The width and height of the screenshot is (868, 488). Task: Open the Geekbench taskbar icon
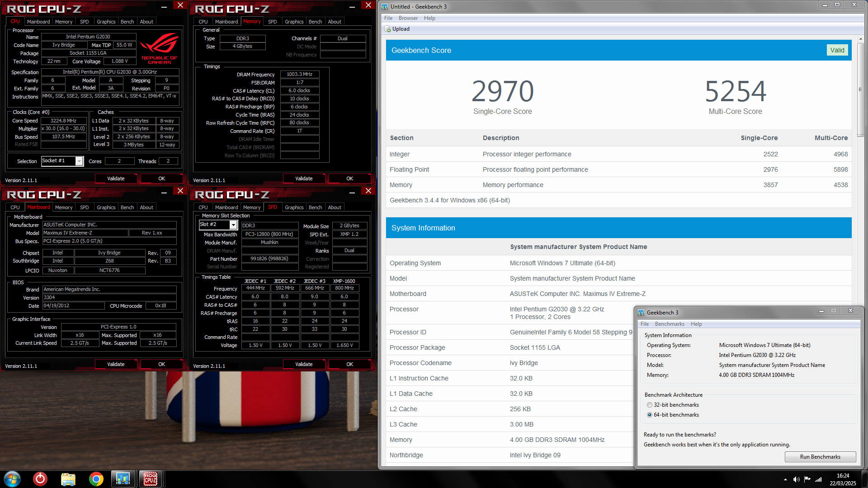[123, 479]
